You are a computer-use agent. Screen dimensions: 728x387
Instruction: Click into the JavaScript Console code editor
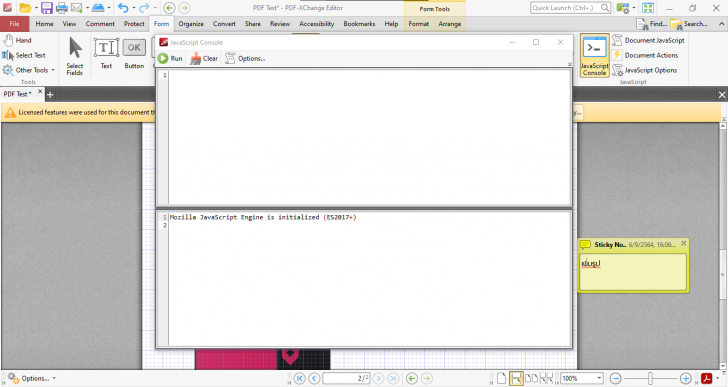click(369, 137)
